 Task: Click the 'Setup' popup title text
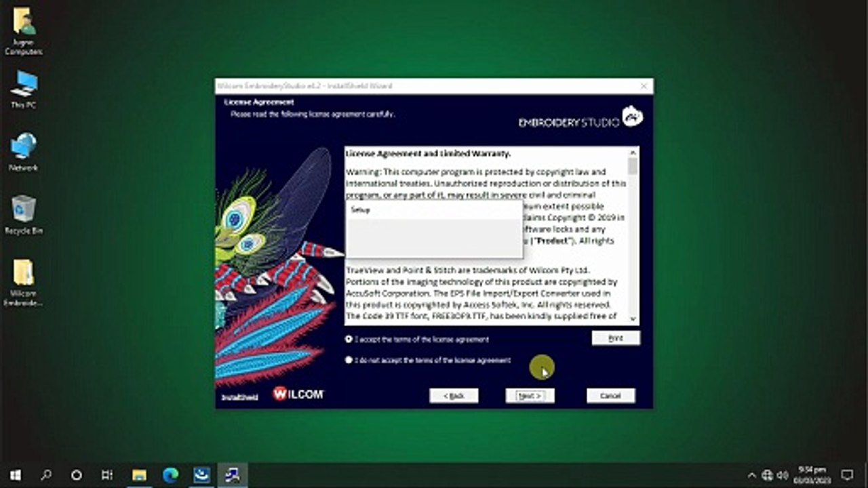361,210
